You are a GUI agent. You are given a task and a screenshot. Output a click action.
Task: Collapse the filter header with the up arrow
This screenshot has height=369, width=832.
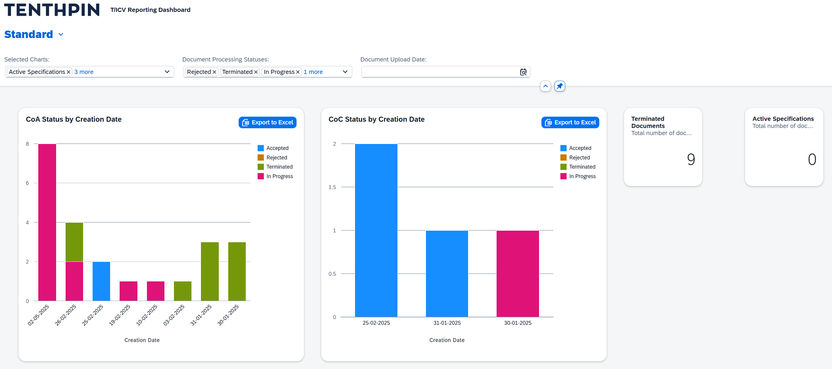(x=545, y=86)
